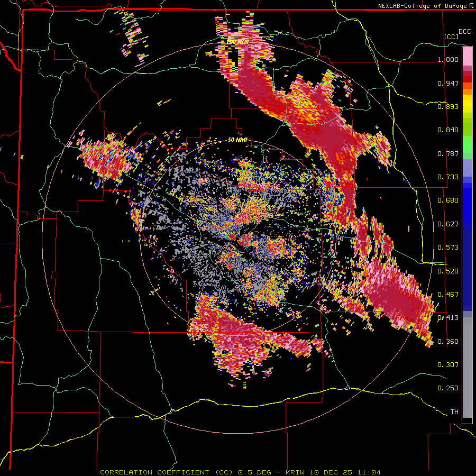Pick the black swatch at color bar bottom
476x476 pixels.
pyautogui.click(x=467, y=420)
